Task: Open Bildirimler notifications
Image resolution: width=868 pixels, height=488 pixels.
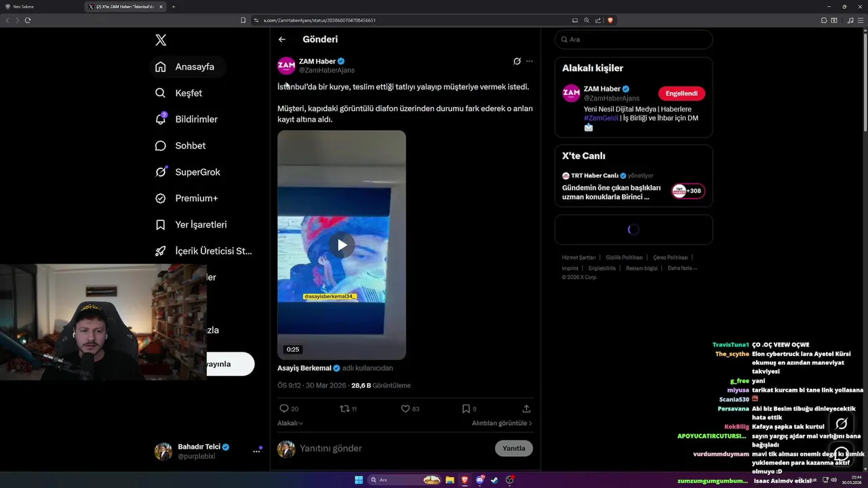Action: tap(187, 119)
